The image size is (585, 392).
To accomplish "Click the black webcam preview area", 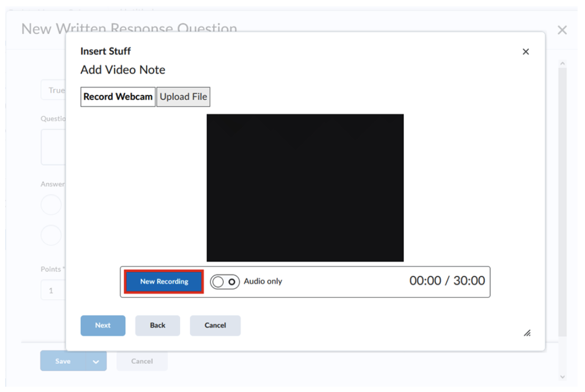I will click(x=305, y=188).
